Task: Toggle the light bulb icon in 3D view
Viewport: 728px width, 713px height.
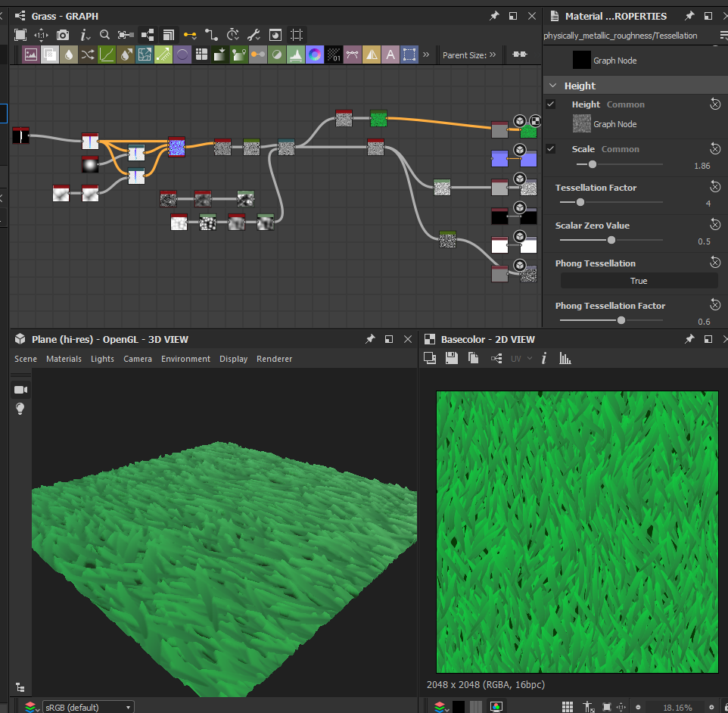Action: click(20, 409)
